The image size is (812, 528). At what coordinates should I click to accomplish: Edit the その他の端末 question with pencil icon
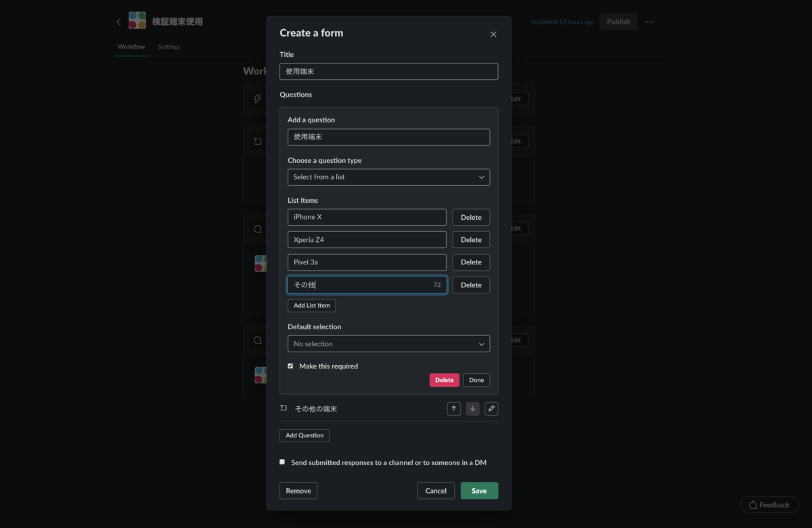pyautogui.click(x=492, y=409)
